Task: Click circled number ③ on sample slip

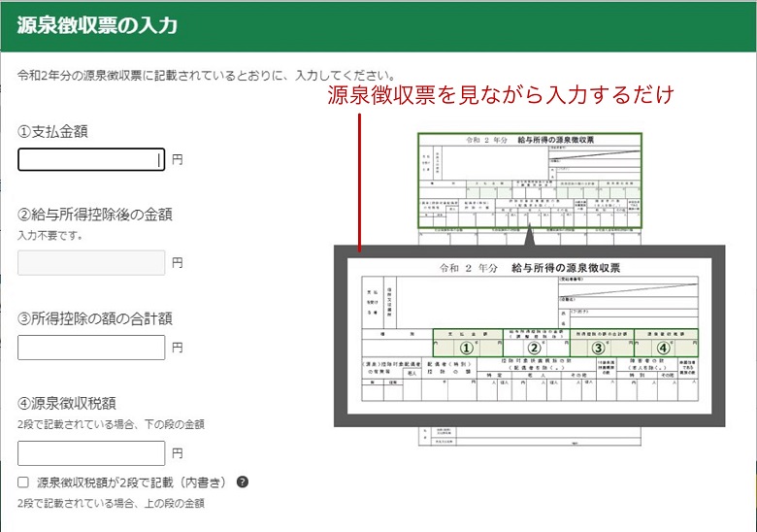Action: 600,347
